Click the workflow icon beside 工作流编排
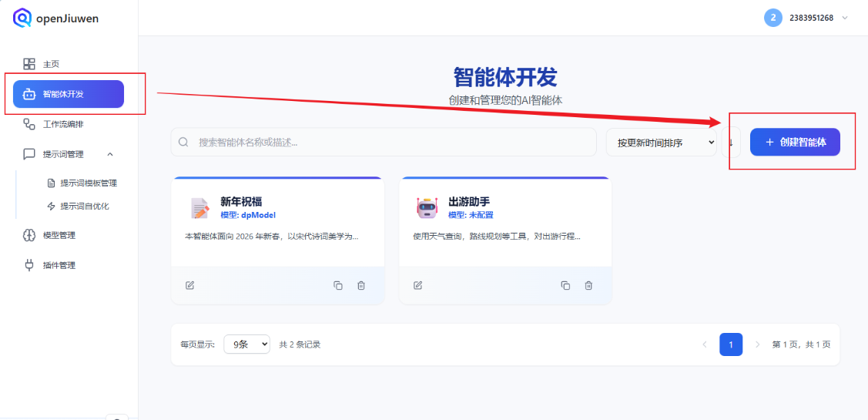This screenshot has height=420, width=868. (x=28, y=124)
